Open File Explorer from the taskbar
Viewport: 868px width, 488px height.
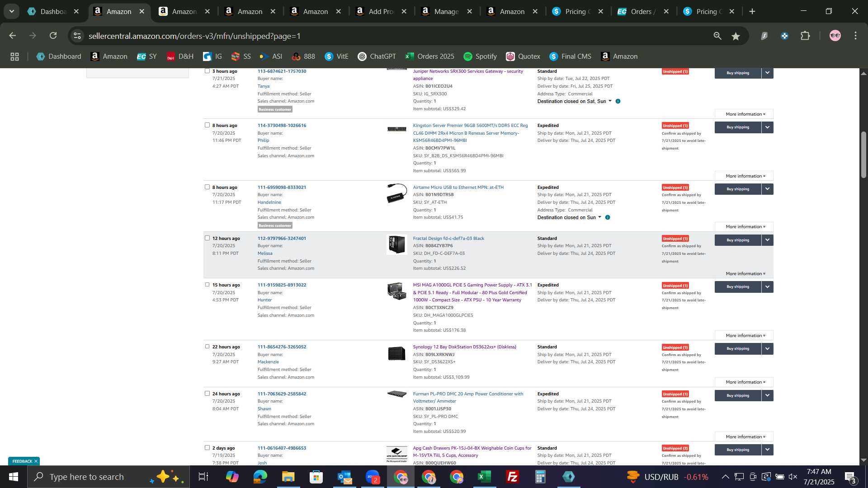(288, 477)
